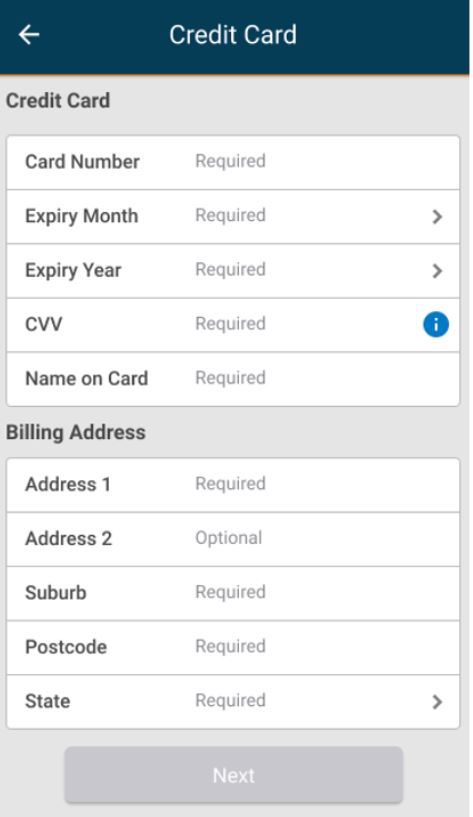Image resolution: width=473 pixels, height=817 pixels.
Task: Tap the back arrow in header
Action: [x=29, y=35]
